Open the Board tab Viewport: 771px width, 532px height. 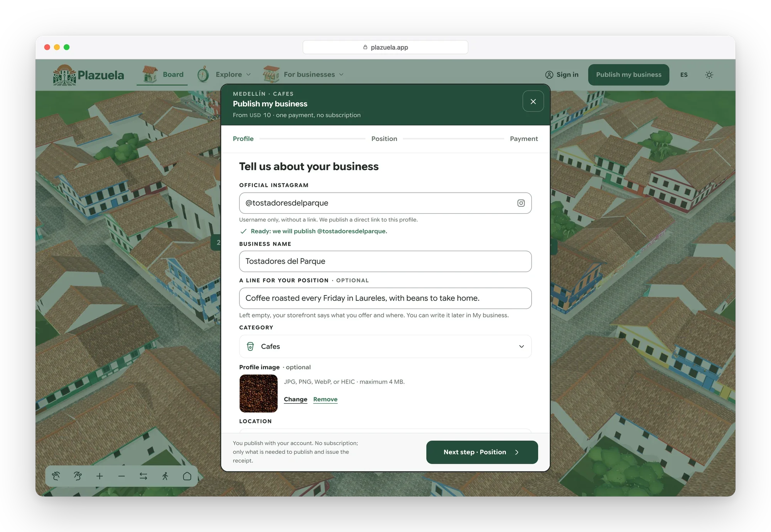click(x=162, y=74)
